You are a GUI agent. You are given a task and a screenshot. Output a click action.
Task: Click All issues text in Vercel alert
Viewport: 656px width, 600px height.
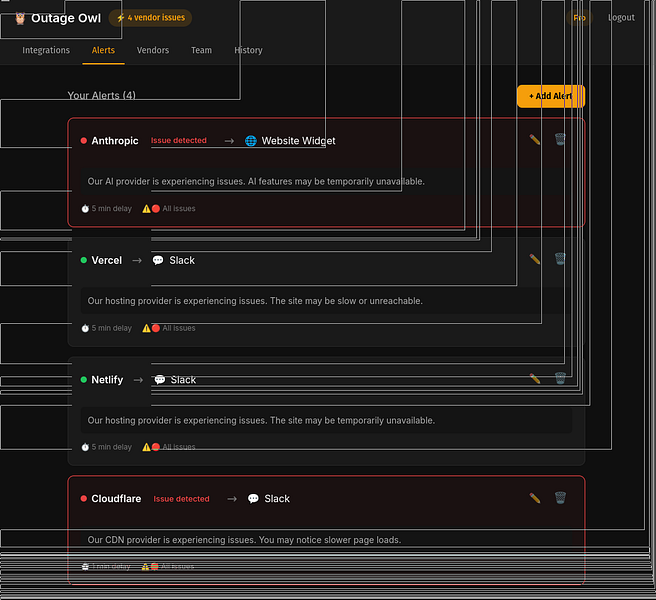(179, 328)
